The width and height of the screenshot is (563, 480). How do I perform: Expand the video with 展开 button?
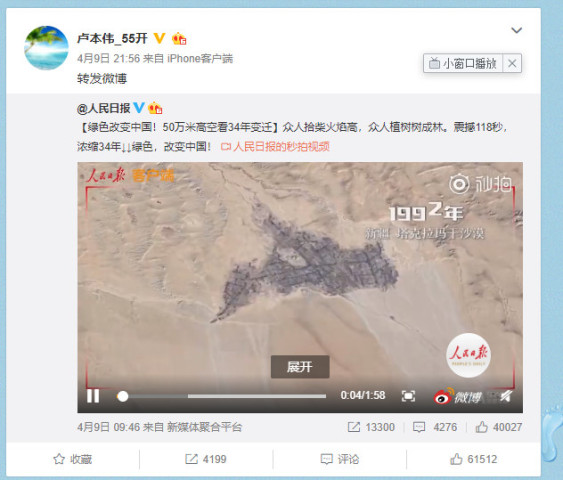click(x=300, y=367)
